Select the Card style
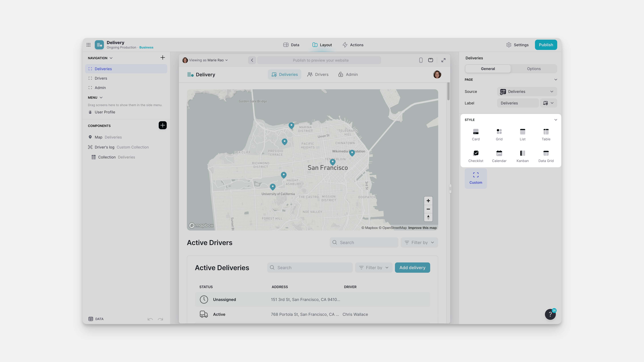The width and height of the screenshot is (644, 362). pos(476,134)
